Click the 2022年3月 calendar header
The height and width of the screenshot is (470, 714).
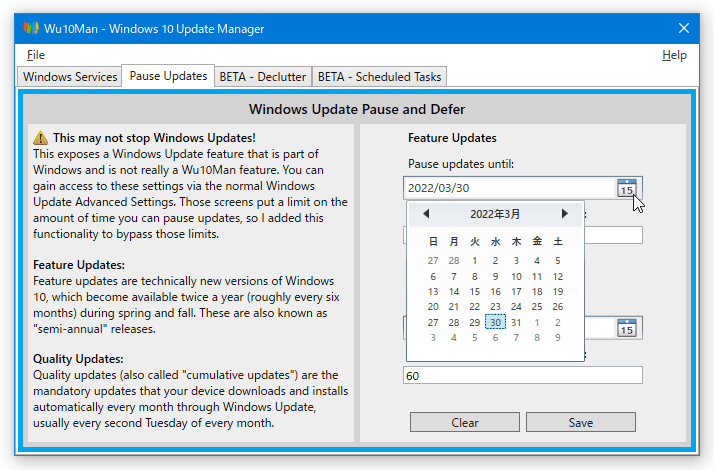(x=495, y=214)
